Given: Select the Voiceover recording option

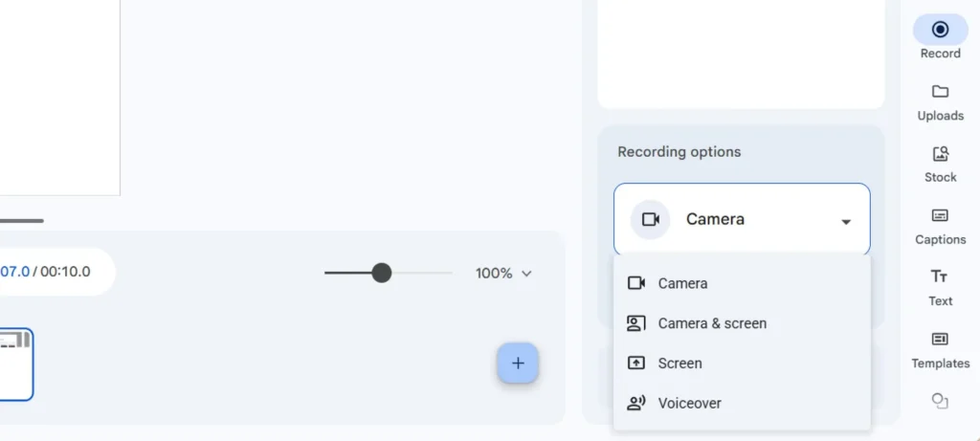Looking at the screenshot, I should [689, 404].
